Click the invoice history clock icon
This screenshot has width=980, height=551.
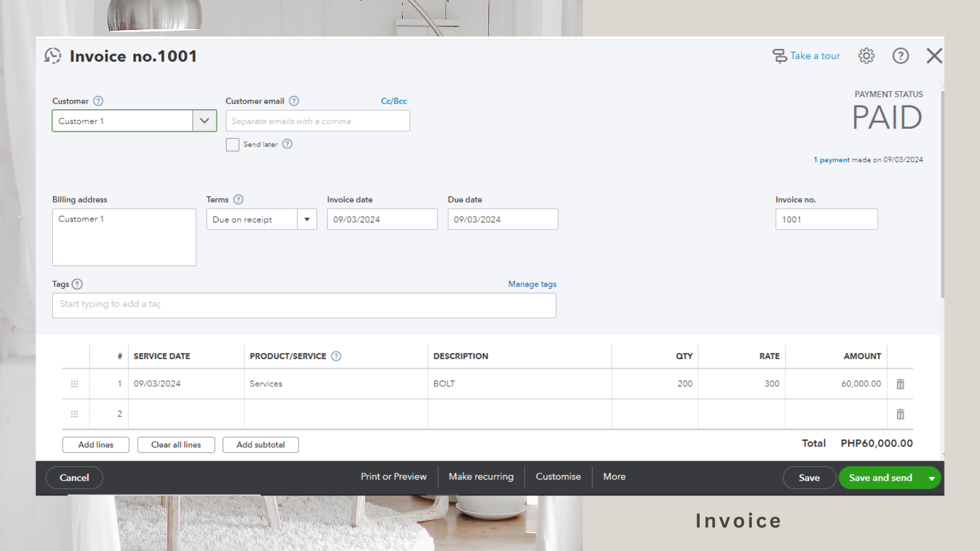click(53, 56)
